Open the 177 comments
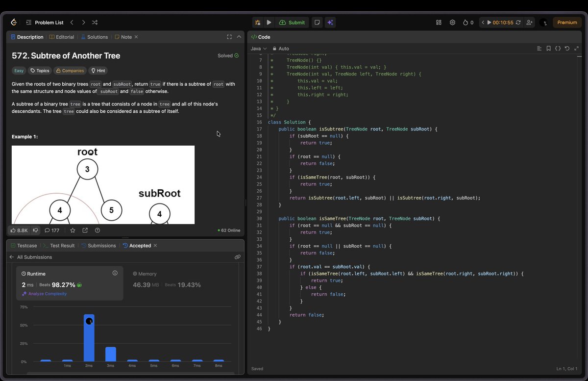This screenshot has height=381, width=588. [52, 230]
